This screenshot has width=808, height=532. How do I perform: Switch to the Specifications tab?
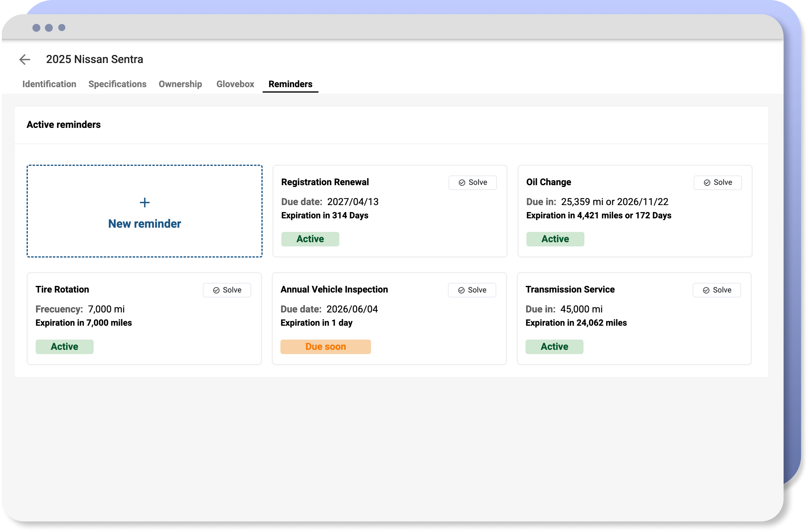117,84
